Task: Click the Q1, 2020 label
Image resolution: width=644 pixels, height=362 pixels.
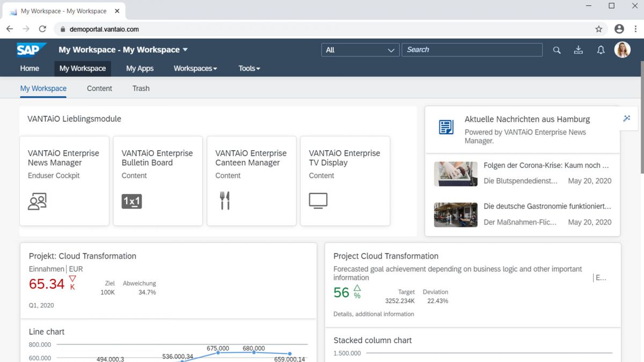Action: pyautogui.click(x=41, y=306)
